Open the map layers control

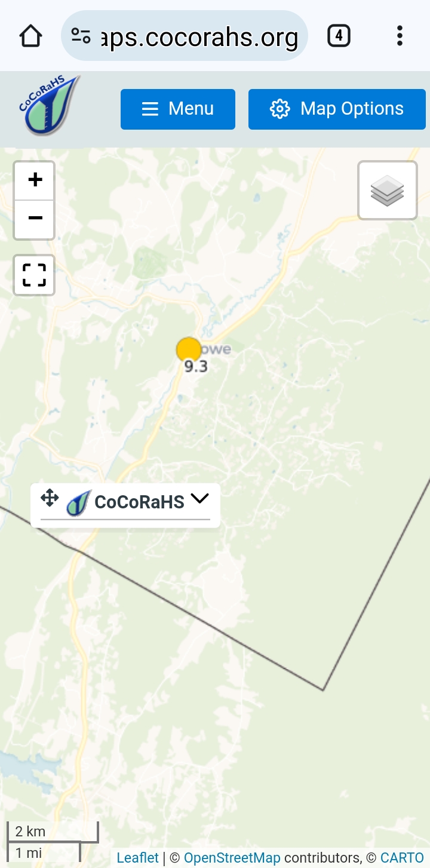coord(388,191)
